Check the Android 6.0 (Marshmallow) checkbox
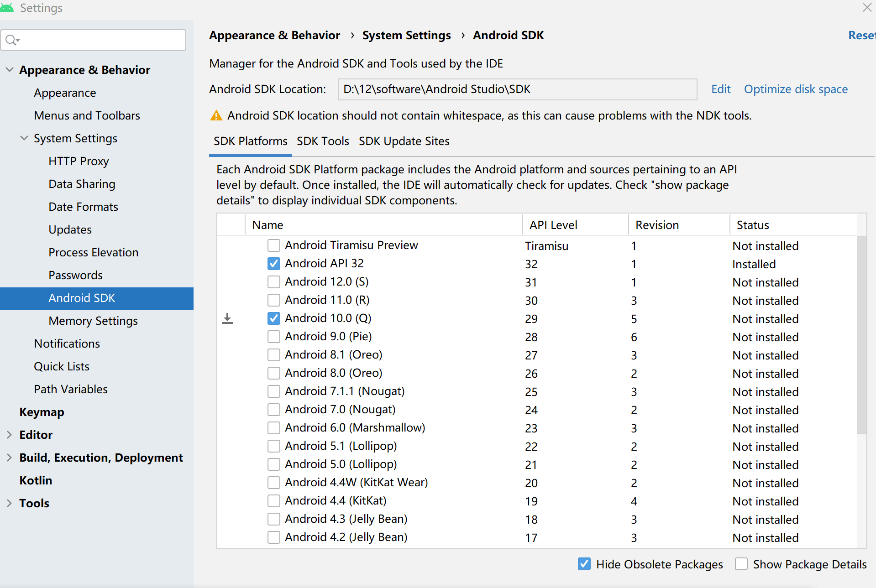 coord(274,428)
